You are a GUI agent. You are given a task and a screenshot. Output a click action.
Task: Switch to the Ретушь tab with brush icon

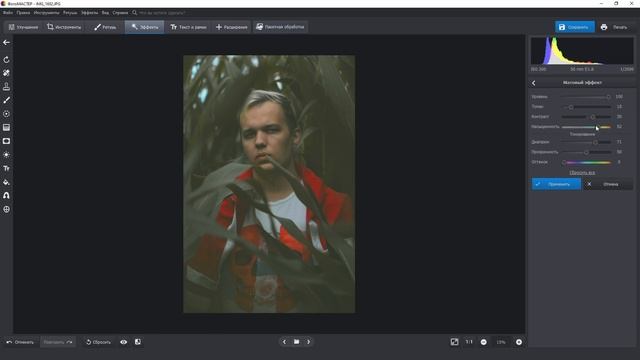105,27
